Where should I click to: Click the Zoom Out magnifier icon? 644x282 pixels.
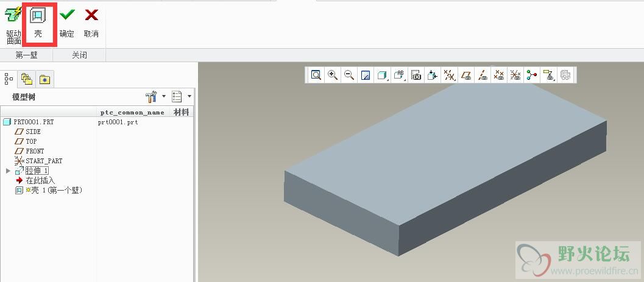[349, 75]
